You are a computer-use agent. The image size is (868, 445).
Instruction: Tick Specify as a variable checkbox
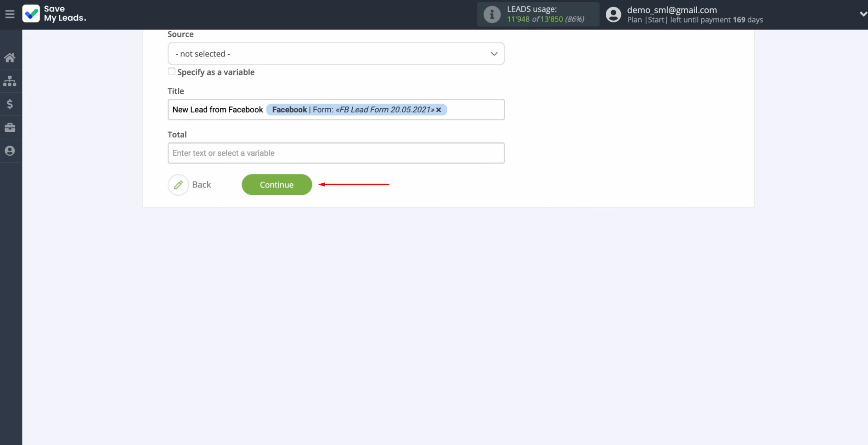[x=171, y=71]
